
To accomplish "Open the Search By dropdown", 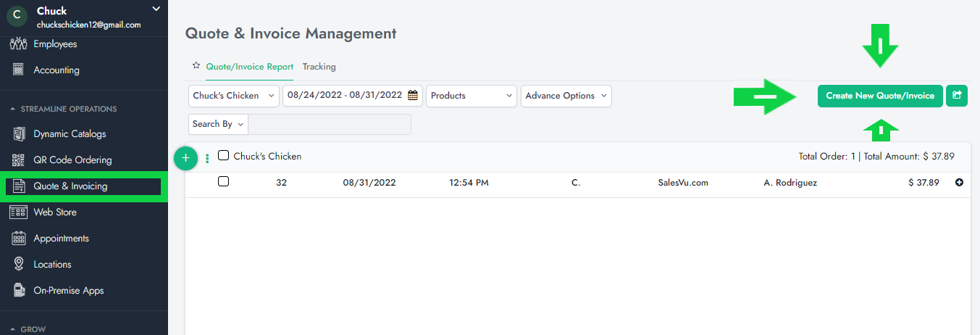I will [218, 124].
